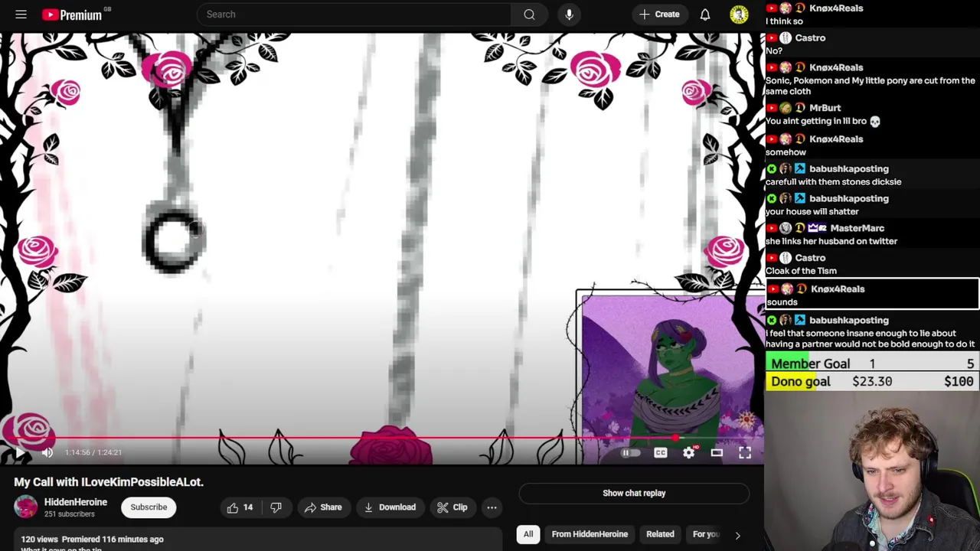Open the notifications bell

[705, 14]
